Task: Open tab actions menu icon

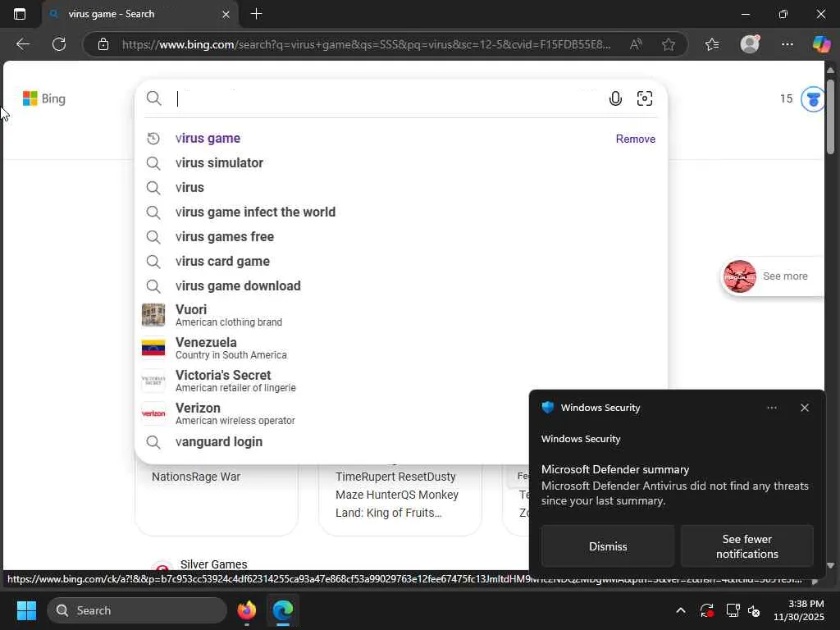Action: (x=20, y=14)
